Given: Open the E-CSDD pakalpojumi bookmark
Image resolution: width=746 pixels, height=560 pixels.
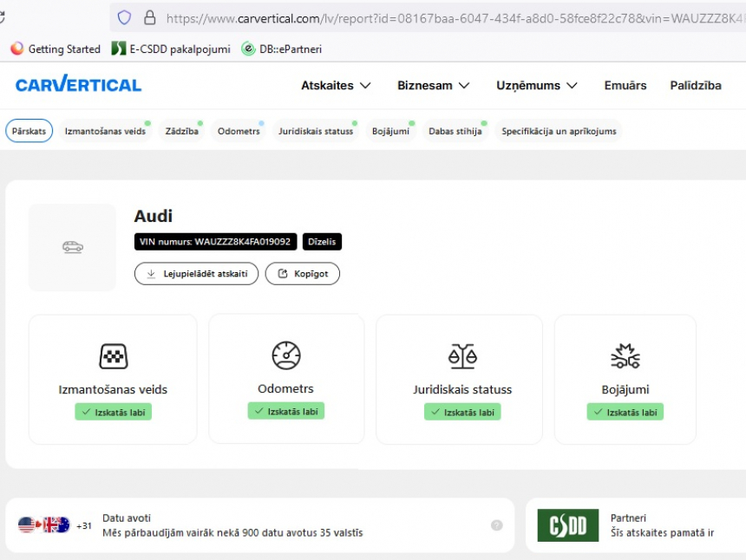Looking at the screenshot, I should coord(171,49).
